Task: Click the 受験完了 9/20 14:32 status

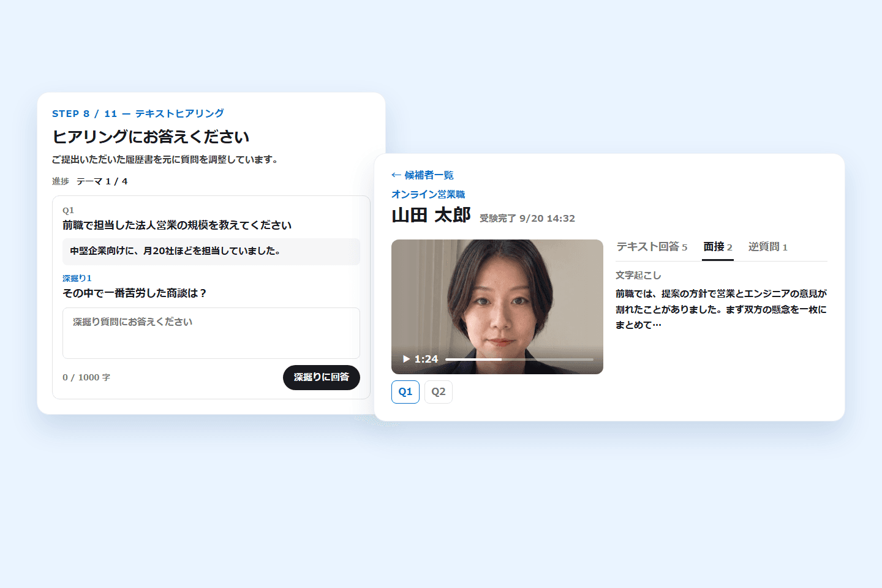Action: coord(527,219)
